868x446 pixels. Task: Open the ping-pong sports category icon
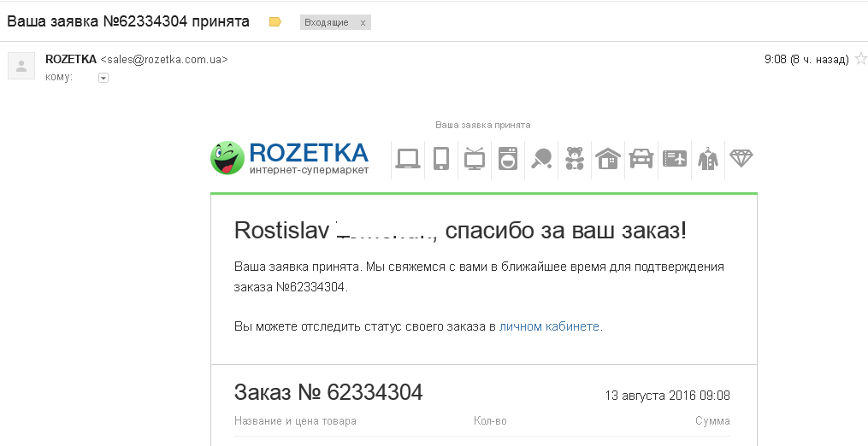(x=540, y=159)
